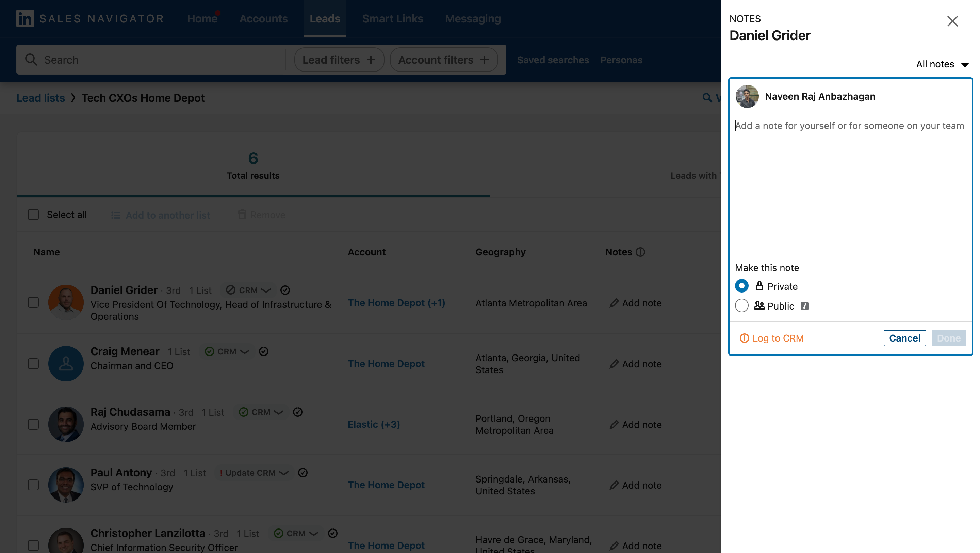This screenshot has width=980, height=553.
Task: Expand the CRM dropdown for Daniel Grider
Action: coord(248,290)
